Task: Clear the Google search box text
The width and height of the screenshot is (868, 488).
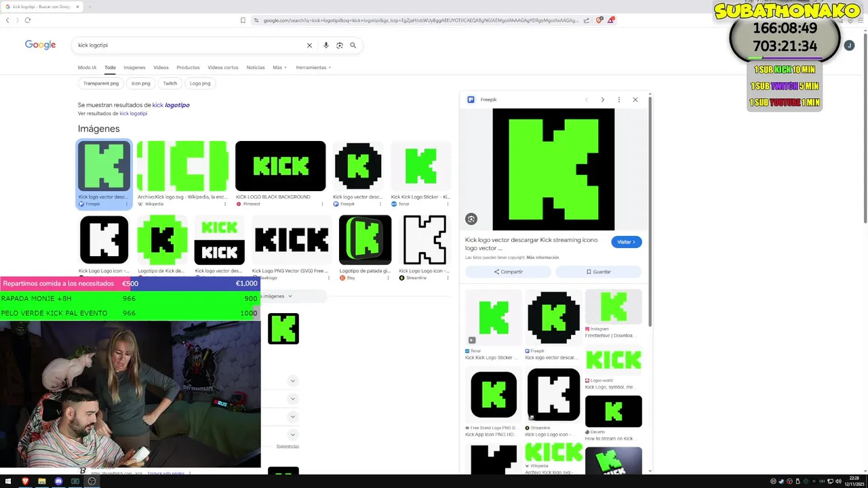Action: click(309, 45)
